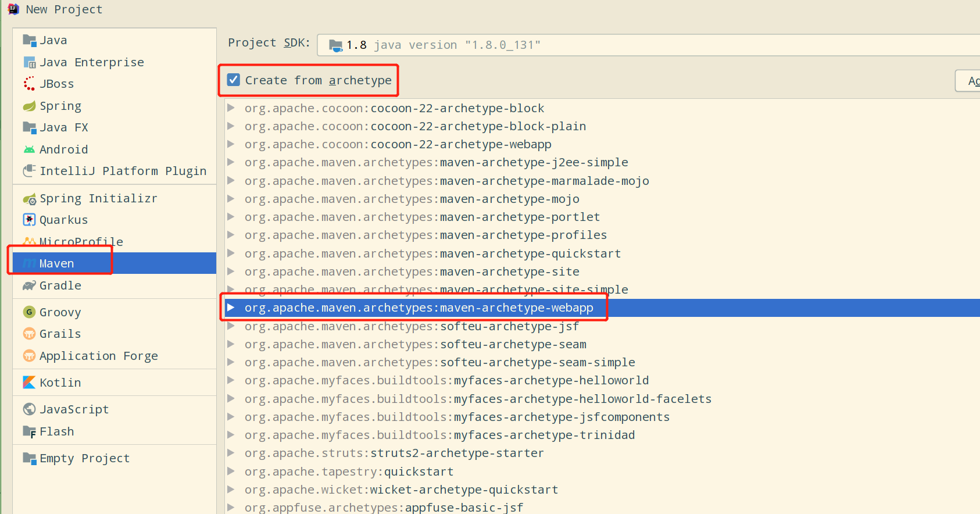Screen dimensions: 980x514
Task: Toggle Create from archetype checkbox
Action: 234,80
